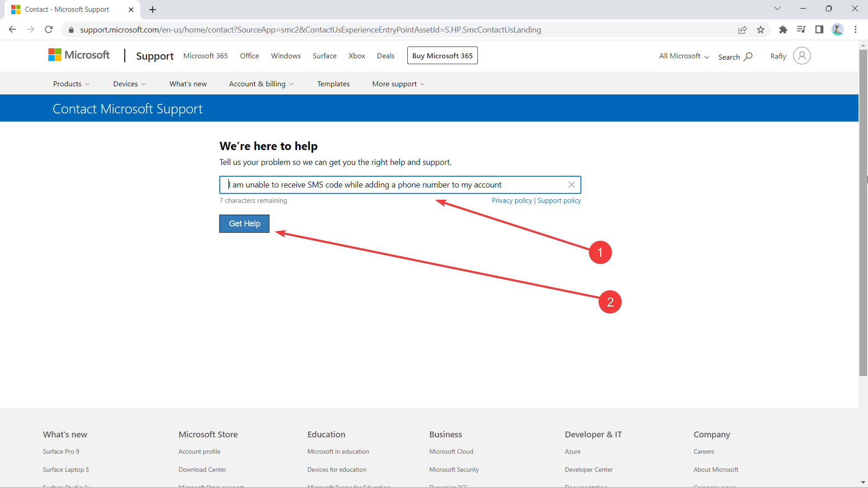
Task: Go back using browser back arrow
Action: tap(12, 30)
